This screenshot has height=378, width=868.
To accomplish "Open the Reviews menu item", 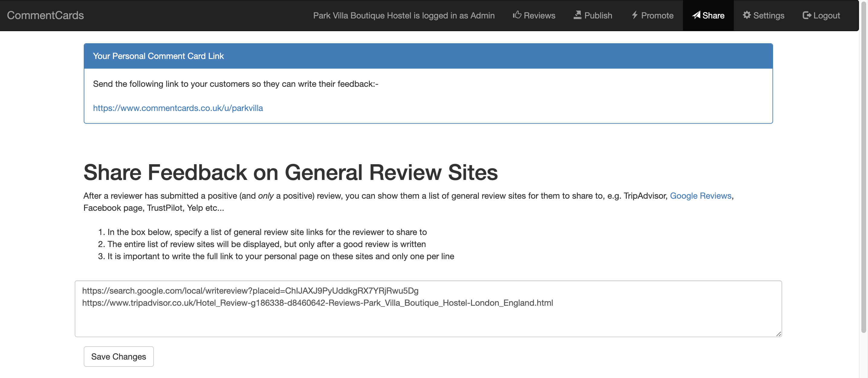I will (x=534, y=15).
